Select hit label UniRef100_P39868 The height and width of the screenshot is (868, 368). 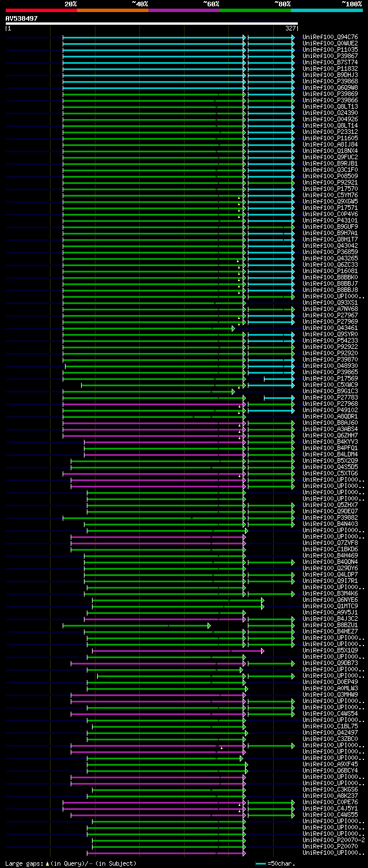(x=330, y=81)
